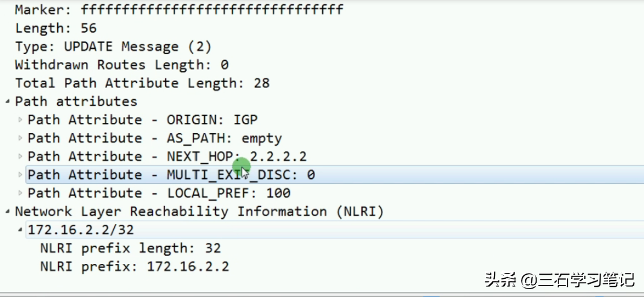Select the Length: 56 row
644x297 pixels.
[56, 28]
